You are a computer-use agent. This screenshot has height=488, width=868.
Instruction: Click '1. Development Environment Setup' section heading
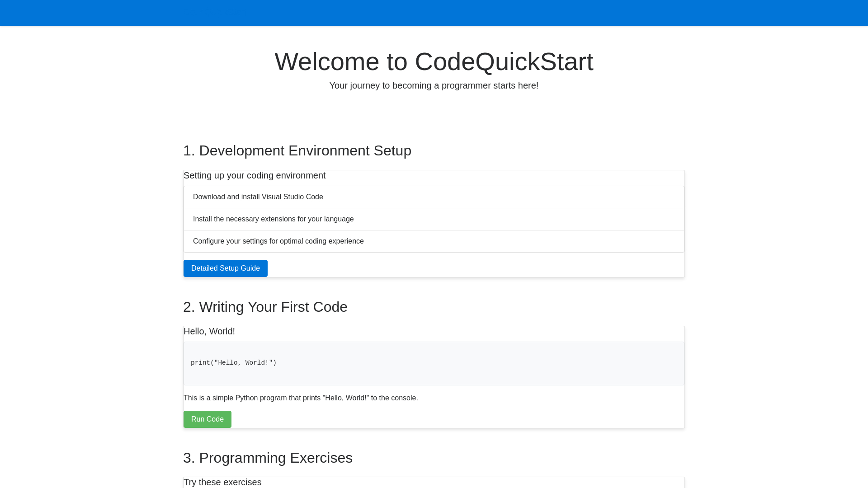(x=297, y=151)
